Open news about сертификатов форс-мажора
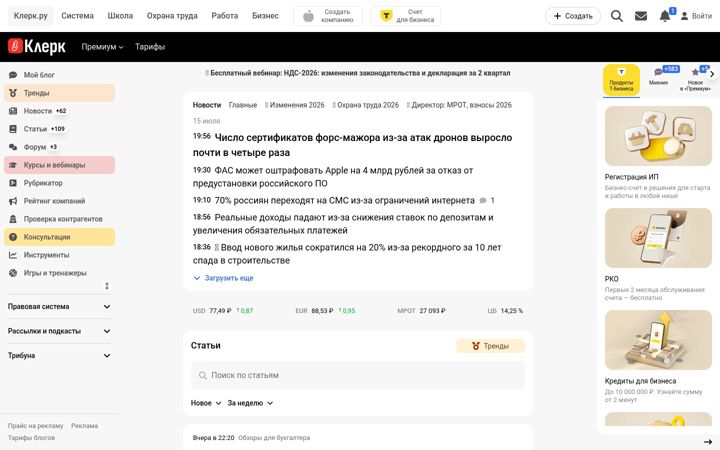 coord(353,145)
